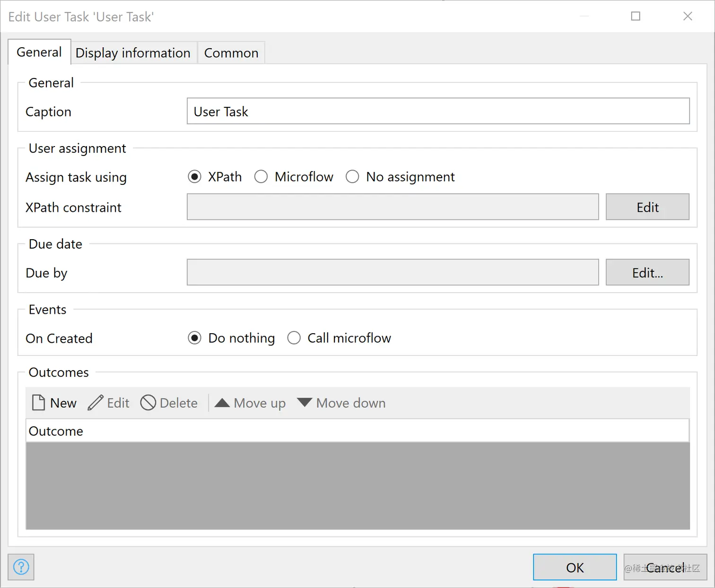Viewport: 715px width, 588px height.
Task: Open the Display information tab
Action: pyautogui.click(x=133, y=53)
